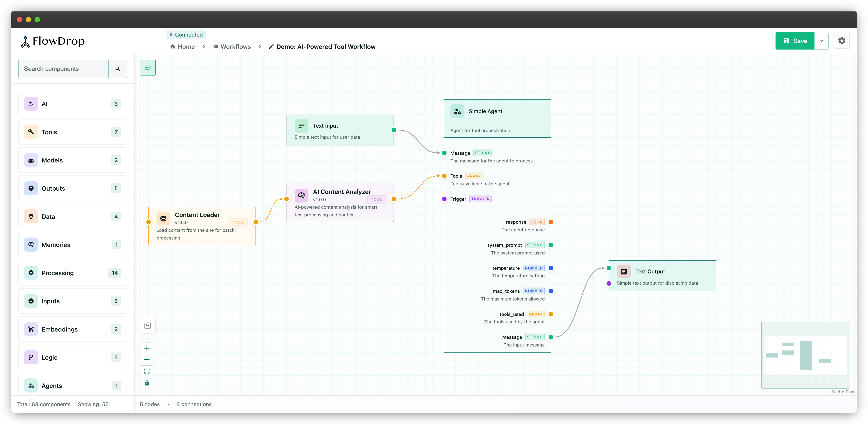Click Text Output purple trigger handle

click(x=609, y=283)
